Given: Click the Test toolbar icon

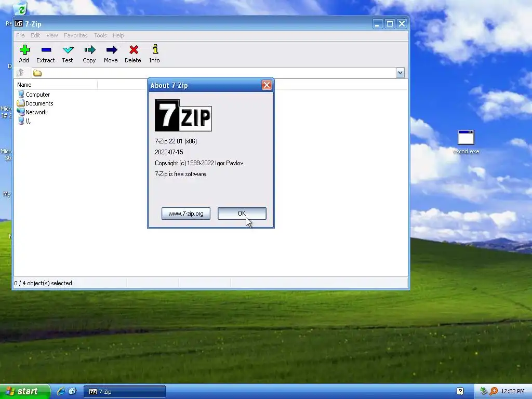Looking at the screenshot, I should [68, 54].
